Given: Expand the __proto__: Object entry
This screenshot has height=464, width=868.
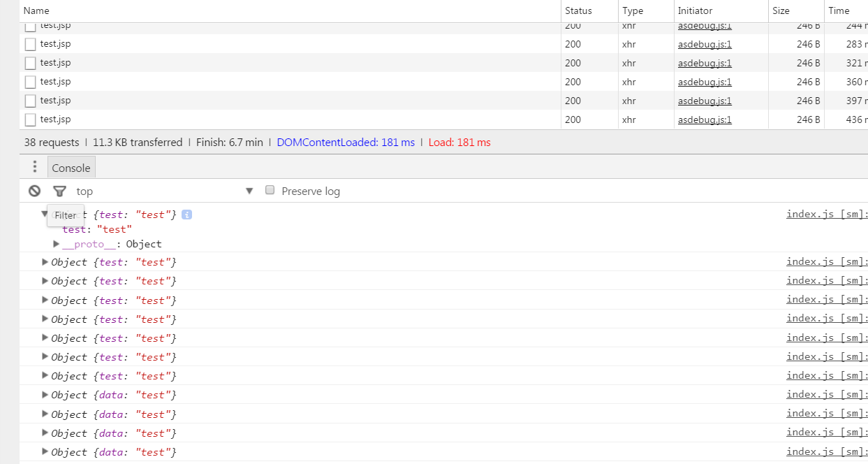Looking at the screenshot, I should tap(57, 244).
